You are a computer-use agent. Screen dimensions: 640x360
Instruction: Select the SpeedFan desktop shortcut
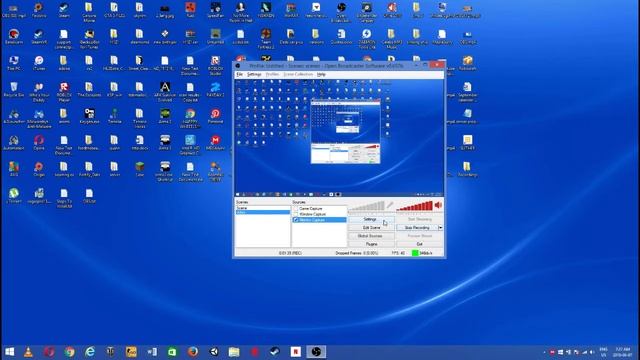pos(216,10)
